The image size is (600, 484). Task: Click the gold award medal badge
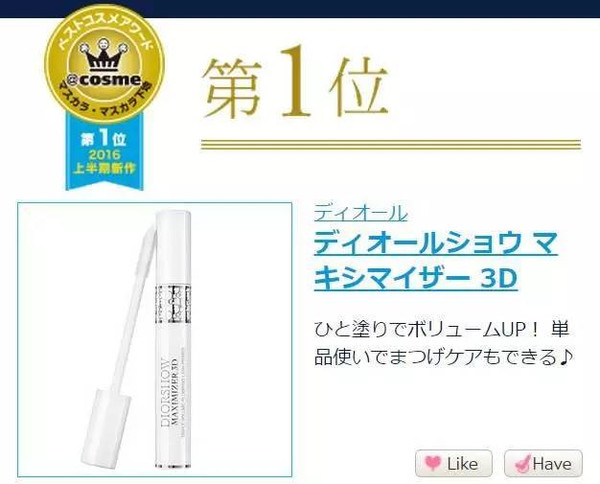[104, 63]
